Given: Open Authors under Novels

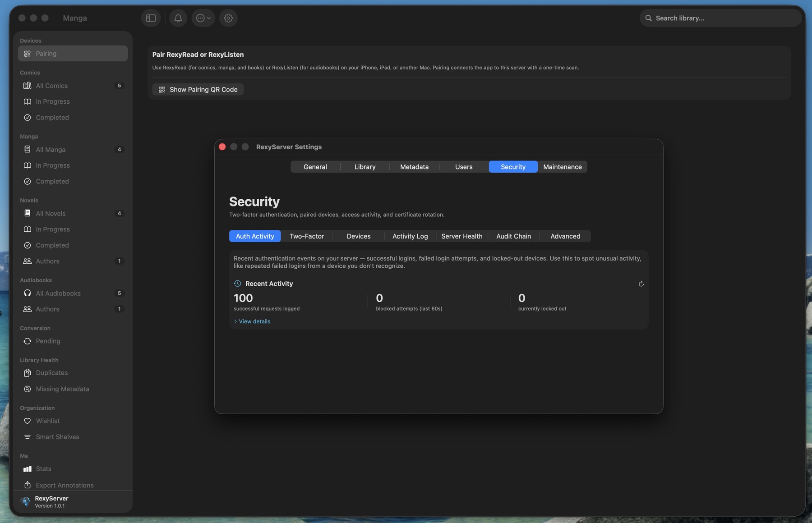Looking at the screenshot, I should (73, 261).
